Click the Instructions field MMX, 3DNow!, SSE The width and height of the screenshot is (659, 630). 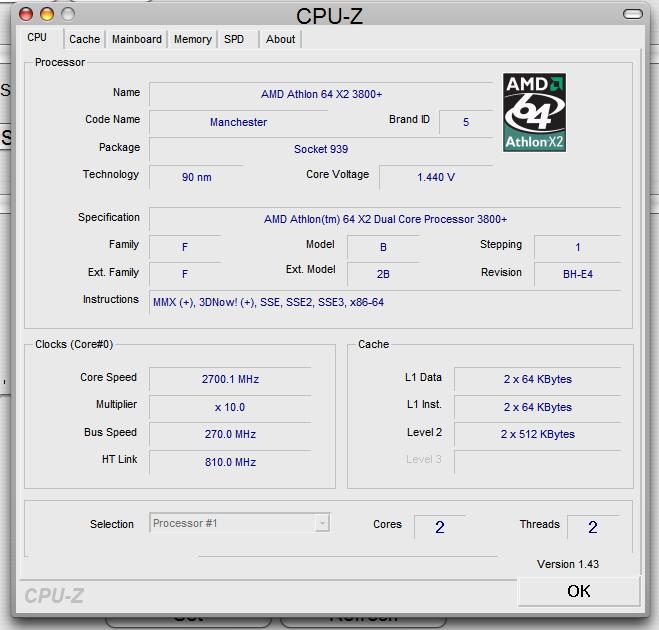tap(385, 302)
